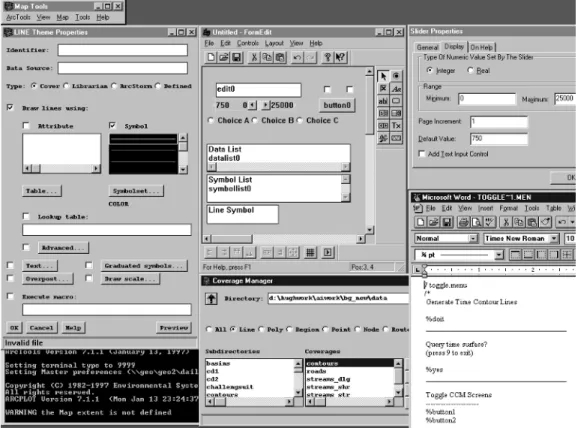This screenshot has height=428, width=578.
Task: Click the Table... button
Action: [x=42, y=191]
